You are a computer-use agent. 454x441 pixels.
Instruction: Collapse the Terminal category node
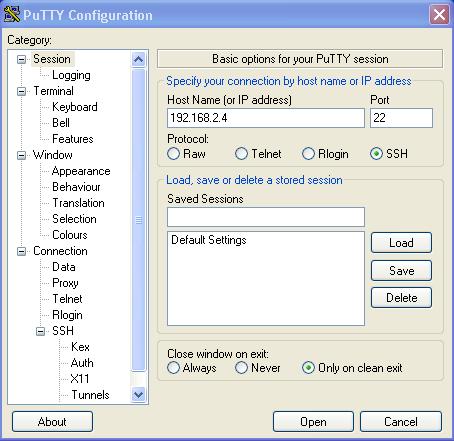tap(21, 91)
